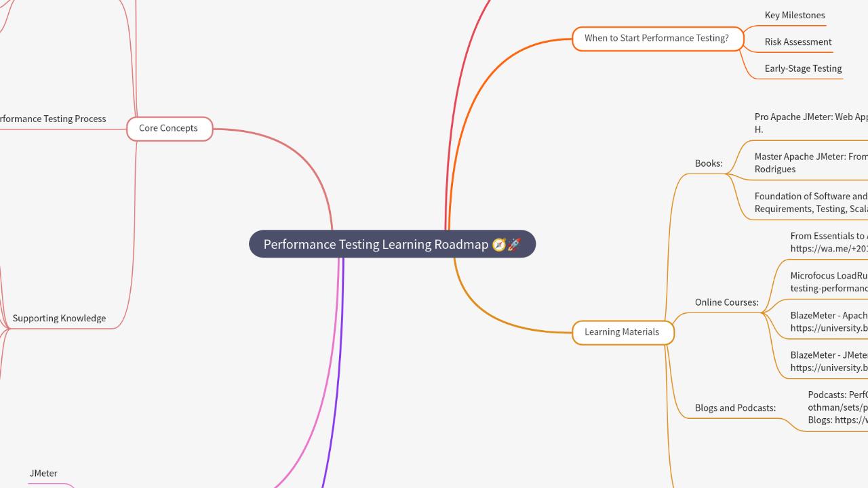Open the When to Start Performance Testing? node
This screenshot has height=488, width=868.
click(x=657, y=39)
